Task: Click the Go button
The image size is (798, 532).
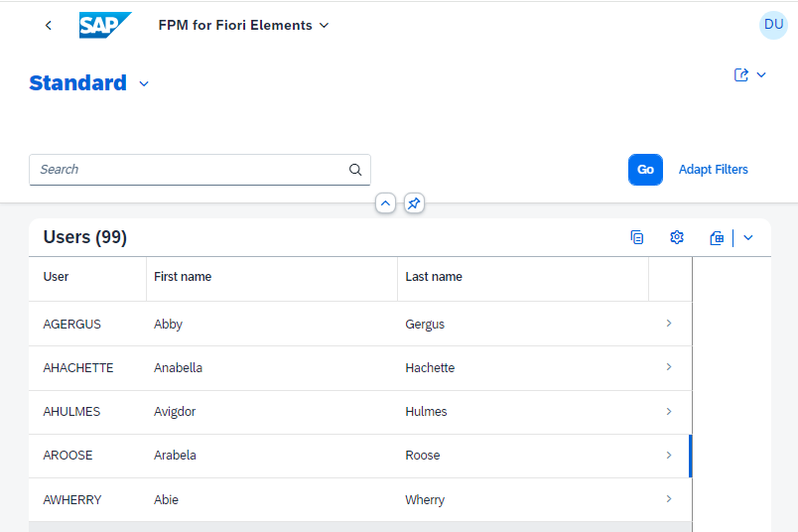Action: 645,170
